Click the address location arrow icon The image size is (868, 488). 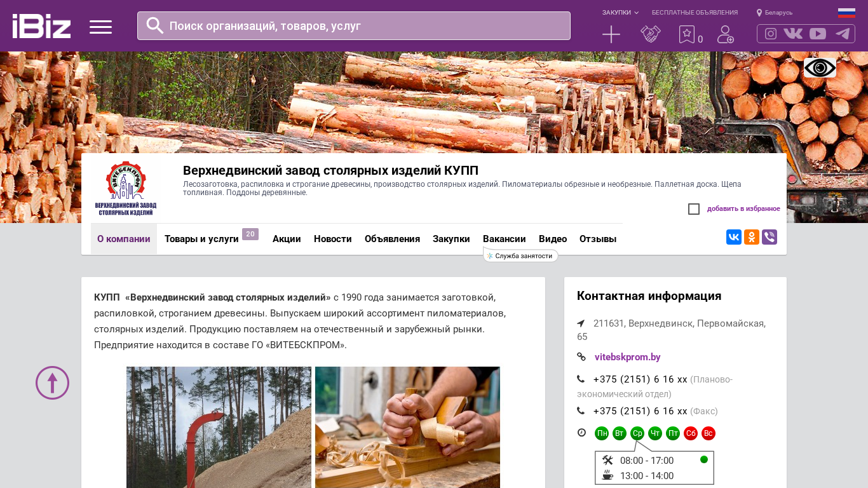581,323
